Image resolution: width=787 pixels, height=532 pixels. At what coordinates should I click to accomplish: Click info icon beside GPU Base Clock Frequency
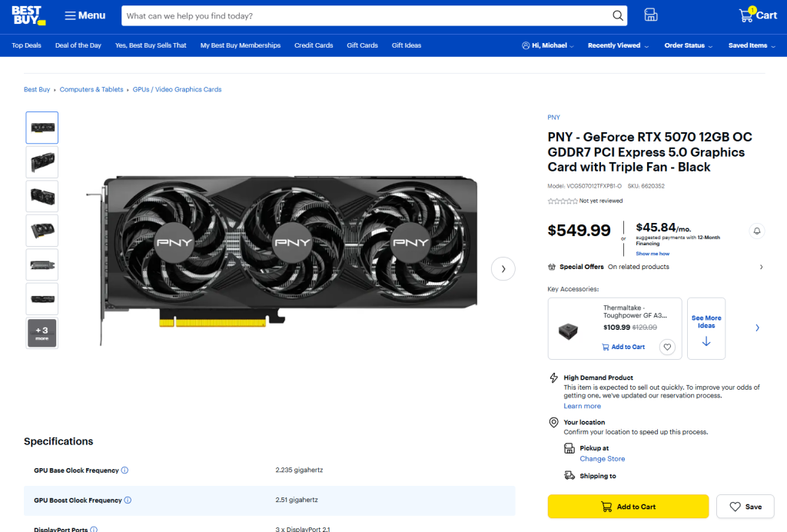coord(125,470)
